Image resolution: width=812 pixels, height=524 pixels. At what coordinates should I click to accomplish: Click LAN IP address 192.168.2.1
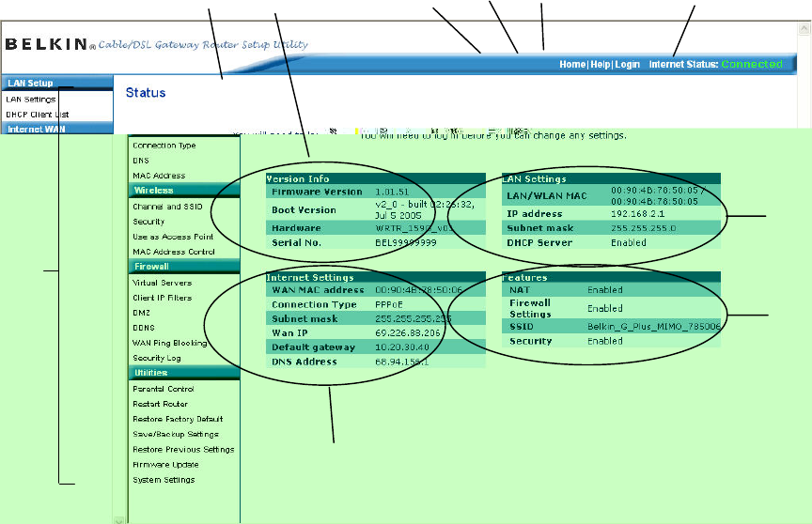[x=637, y=213]
